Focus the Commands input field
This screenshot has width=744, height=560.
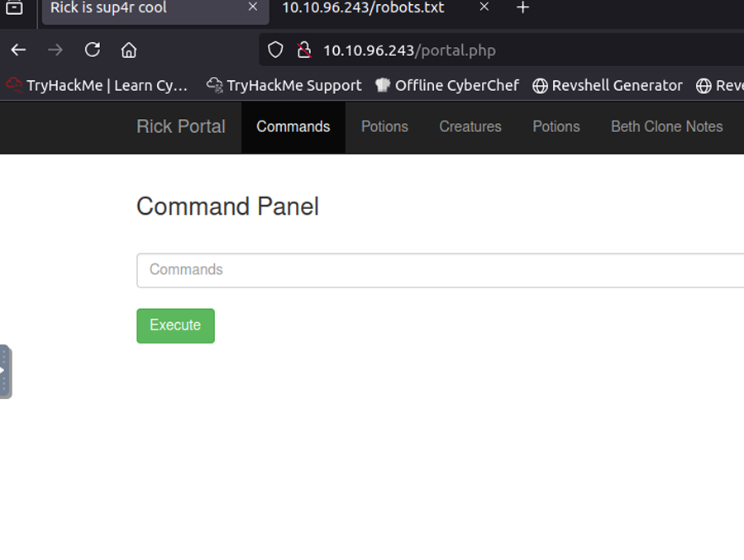pyautogui.click(x=440, y=270)
